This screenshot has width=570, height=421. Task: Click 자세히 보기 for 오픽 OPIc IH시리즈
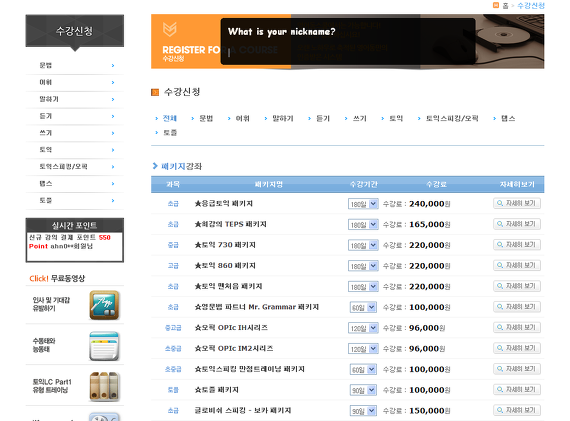pos(517,328)
